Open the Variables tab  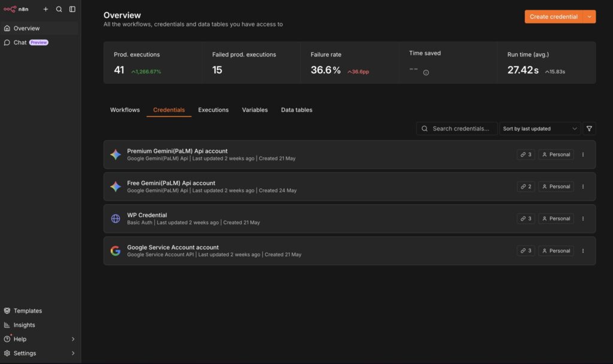click(x=254, y=110)
